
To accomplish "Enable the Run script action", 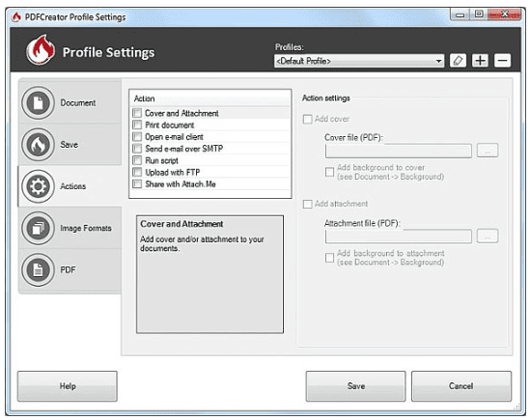I will pos(137,160).
